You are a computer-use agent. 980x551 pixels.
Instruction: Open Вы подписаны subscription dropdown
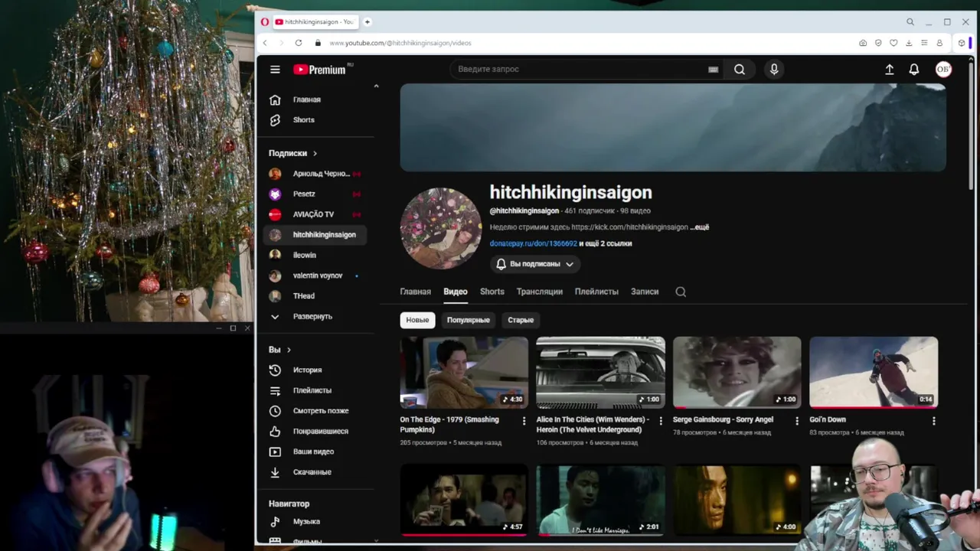[x=535, y=264]
